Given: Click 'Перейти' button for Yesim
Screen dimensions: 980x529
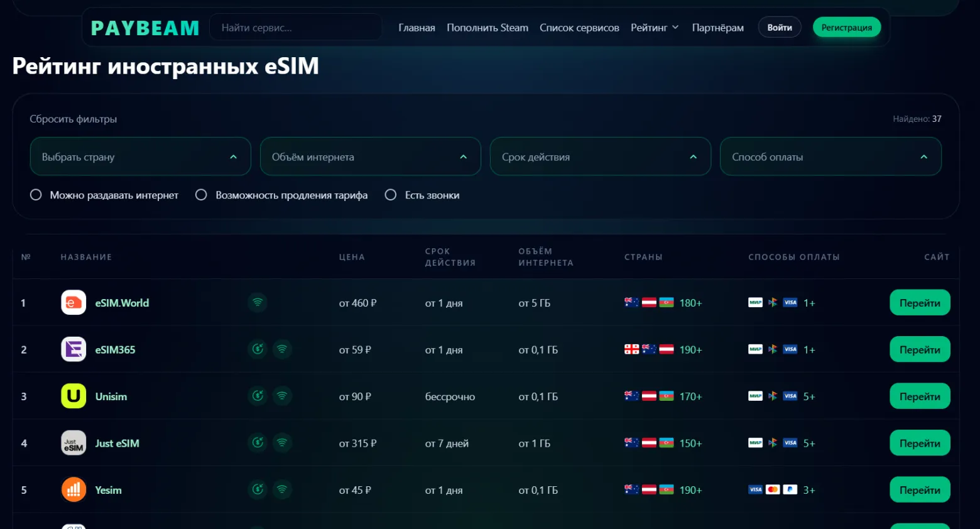Looking at the screenshot, I should tap(920, 490).
